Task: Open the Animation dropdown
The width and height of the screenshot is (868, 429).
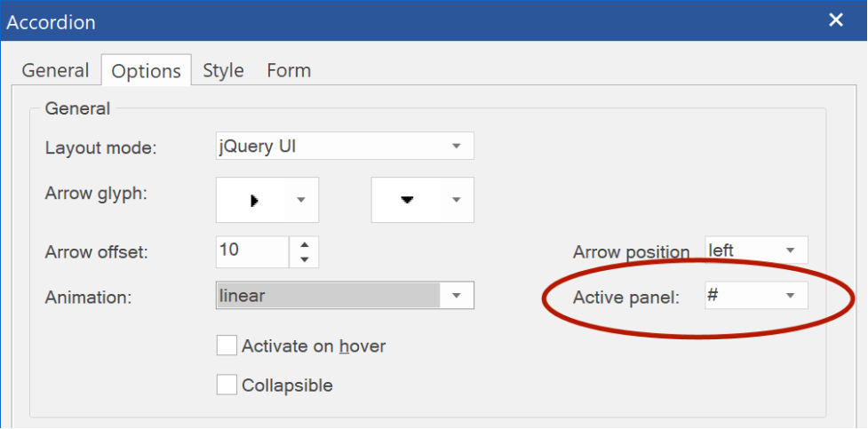Action: click(345, 295)
